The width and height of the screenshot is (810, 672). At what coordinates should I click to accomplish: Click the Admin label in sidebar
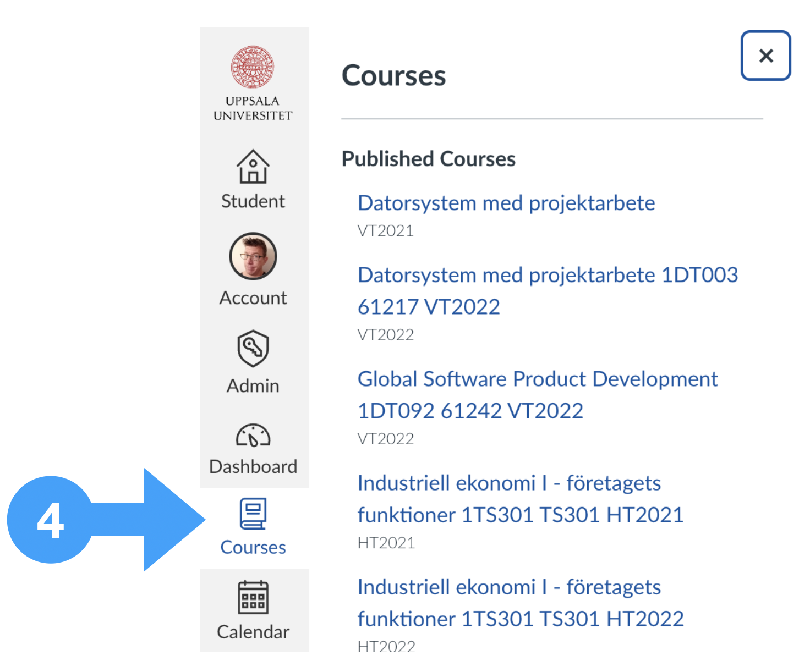click(253, 386)
